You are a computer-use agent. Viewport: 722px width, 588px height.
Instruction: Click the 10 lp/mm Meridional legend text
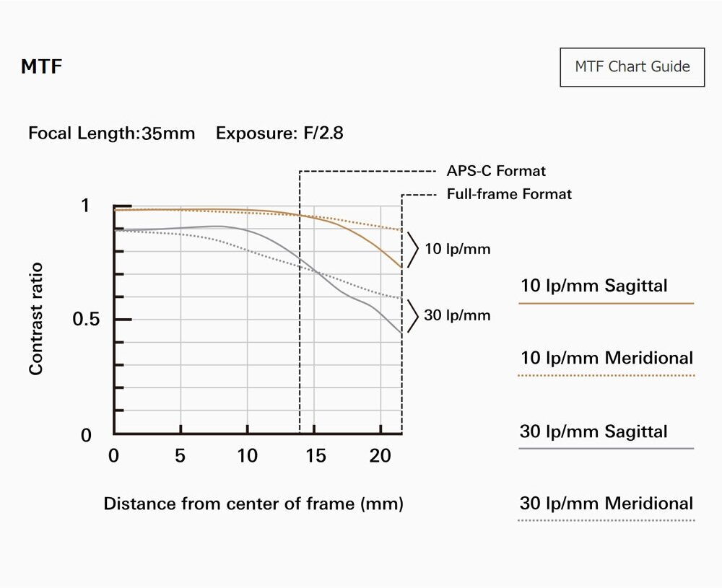point(606,358)
